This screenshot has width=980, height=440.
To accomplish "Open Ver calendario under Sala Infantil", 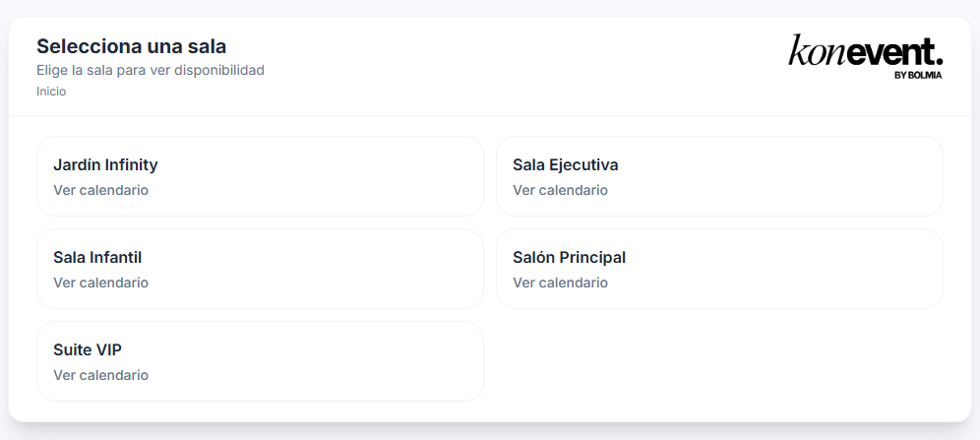I will point(100,283).
